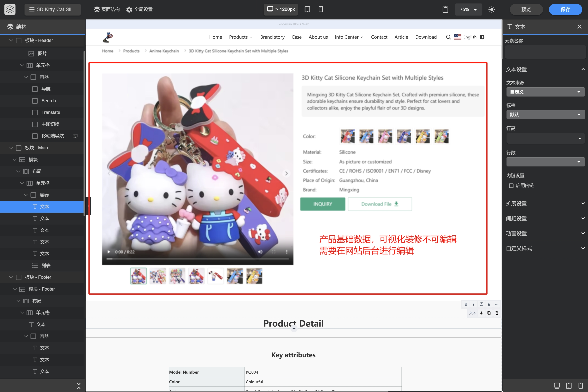588x392 pixels.
Task: Close the 文本 properties panel
Action: pos(579,27)
